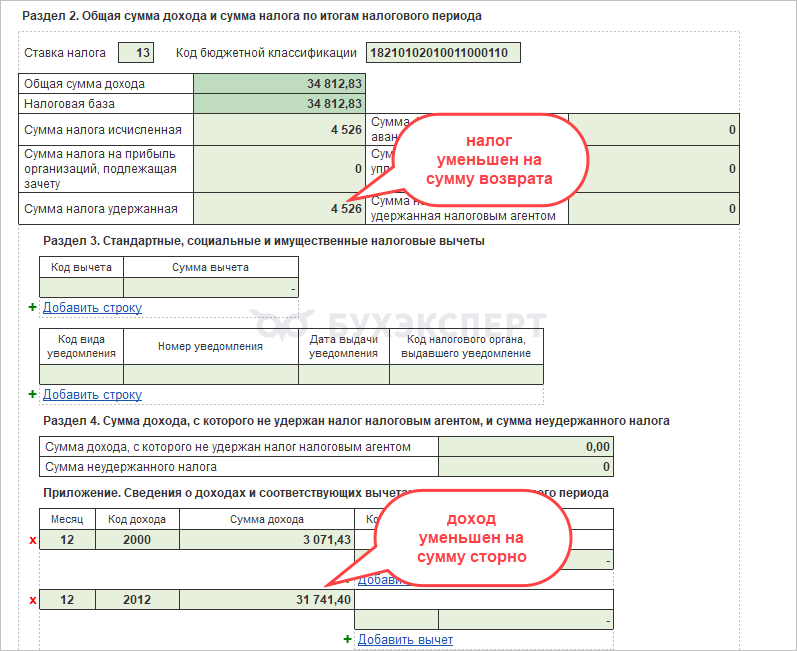This screenshot has width=797, height=651.
Task: Edit income amount 31 741,40
Action: (x=267, y=600)
